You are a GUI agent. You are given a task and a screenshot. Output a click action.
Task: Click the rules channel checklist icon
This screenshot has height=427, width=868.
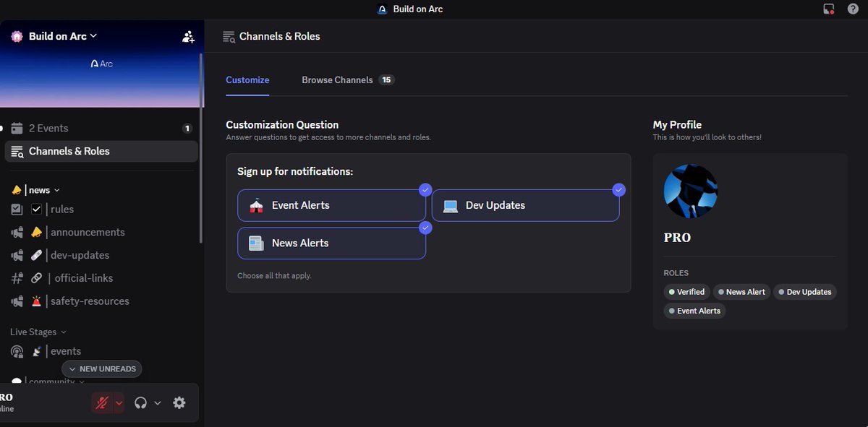click(x=17, y=209)
